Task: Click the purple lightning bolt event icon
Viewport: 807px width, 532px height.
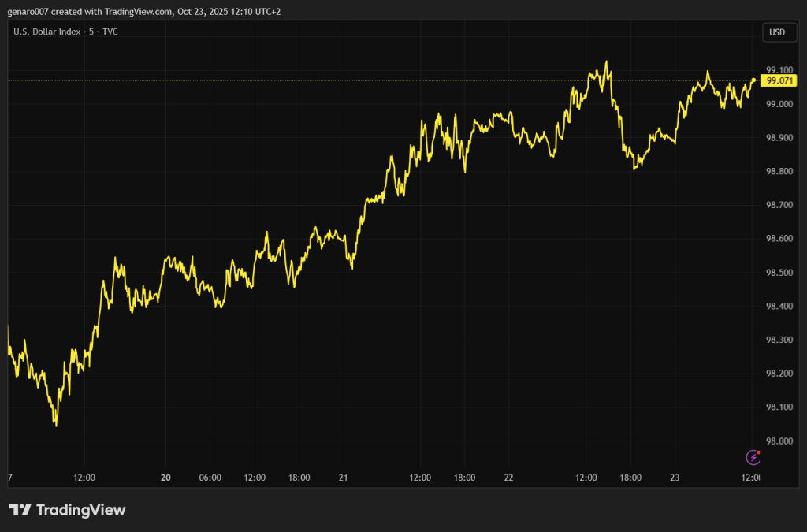Action: click(x=753, y=457)
